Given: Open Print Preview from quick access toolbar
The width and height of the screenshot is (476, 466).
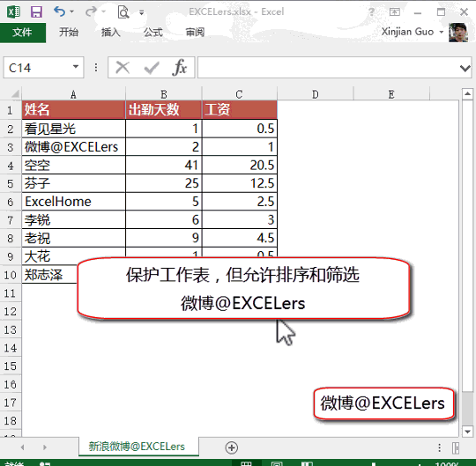Looking at the screenshot, I should point(123,11).
